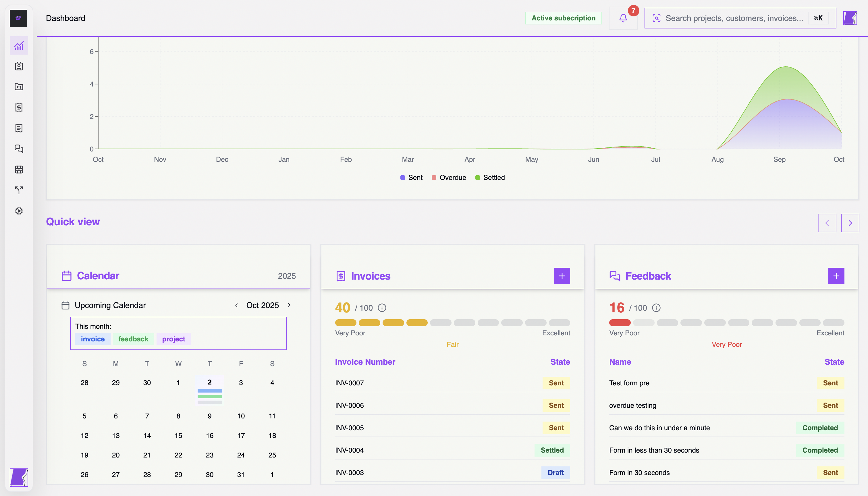Screen dimensions: 868x496
Task: Select the invoice tag in This month
Action: tap(92, 339)
